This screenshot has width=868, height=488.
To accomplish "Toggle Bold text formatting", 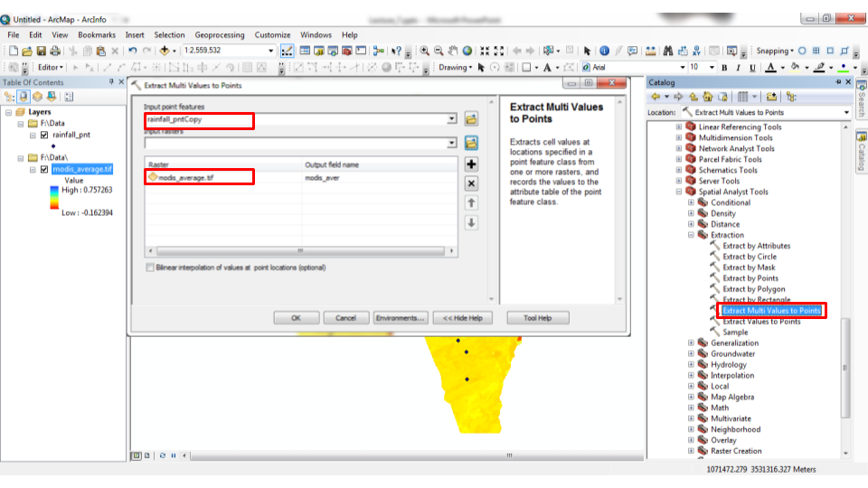I will coord(724,68).
